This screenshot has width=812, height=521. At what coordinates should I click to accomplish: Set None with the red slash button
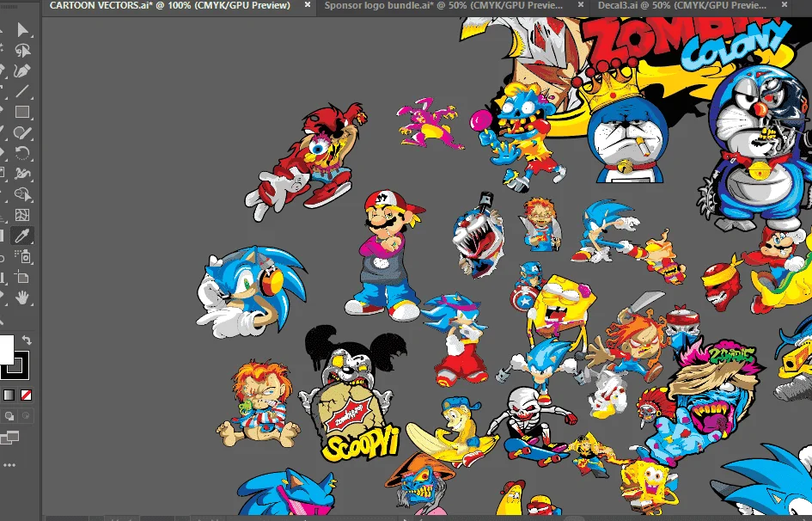pos(26,395)
